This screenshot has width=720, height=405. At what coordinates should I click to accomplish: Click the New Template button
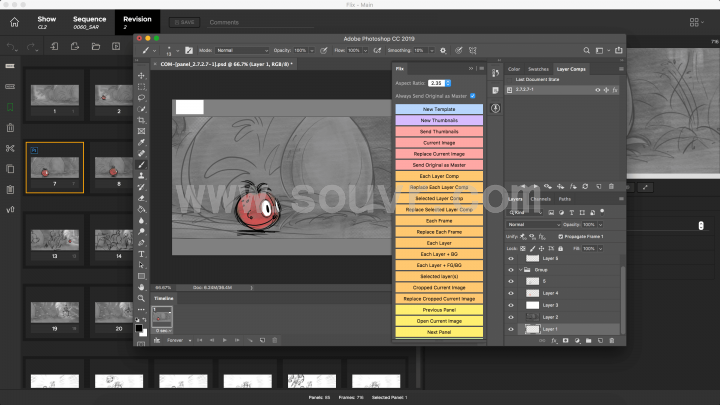pos(439,109)
